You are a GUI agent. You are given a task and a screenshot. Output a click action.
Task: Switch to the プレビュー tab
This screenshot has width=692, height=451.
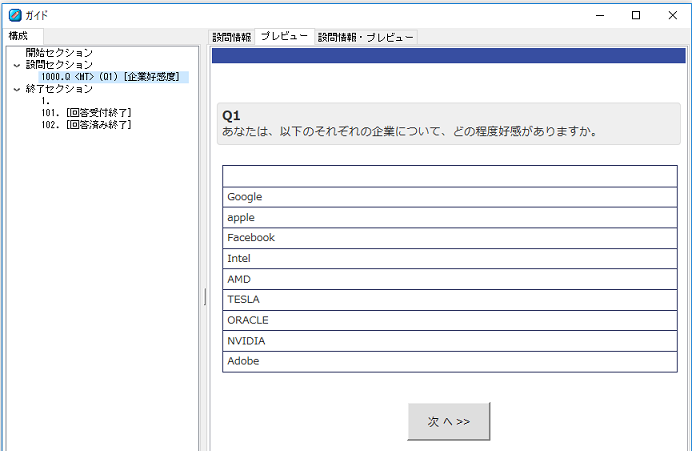[285, 36]
